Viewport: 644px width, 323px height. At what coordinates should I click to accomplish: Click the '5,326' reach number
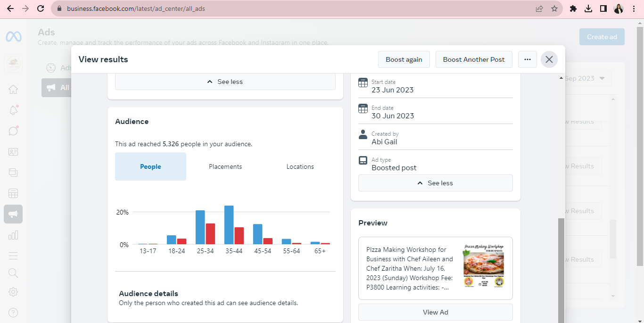click(x=171, y=144)
